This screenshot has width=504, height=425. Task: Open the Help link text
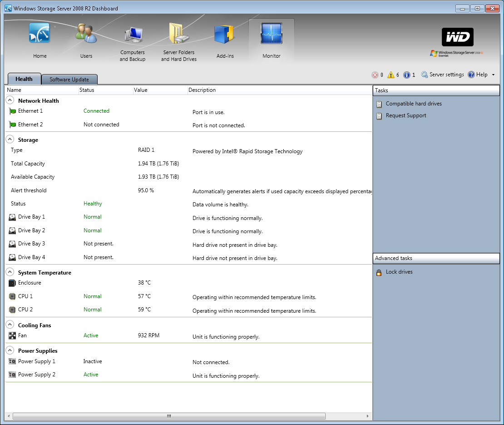(482, 75)
